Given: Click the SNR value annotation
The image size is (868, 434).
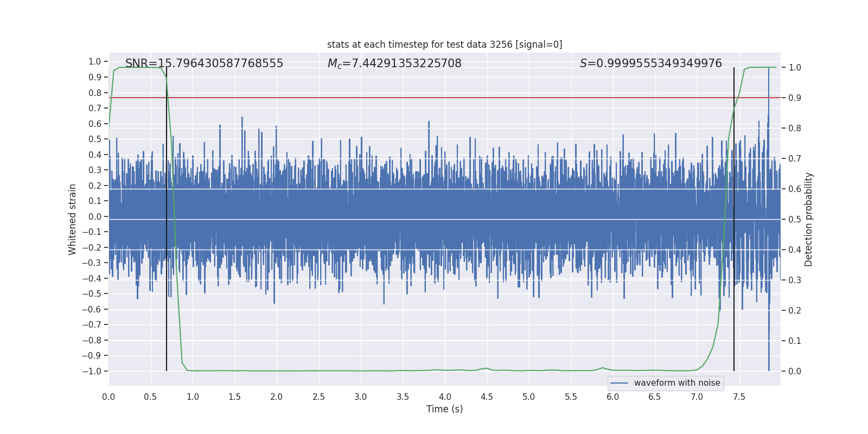Looking at the screenshot, I should [204, 63].
